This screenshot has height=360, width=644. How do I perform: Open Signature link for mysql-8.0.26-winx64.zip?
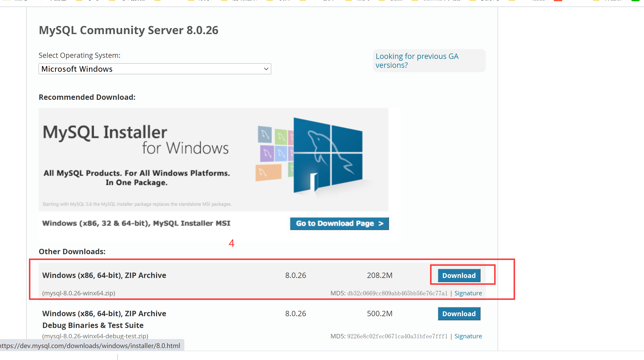(468, 293)
